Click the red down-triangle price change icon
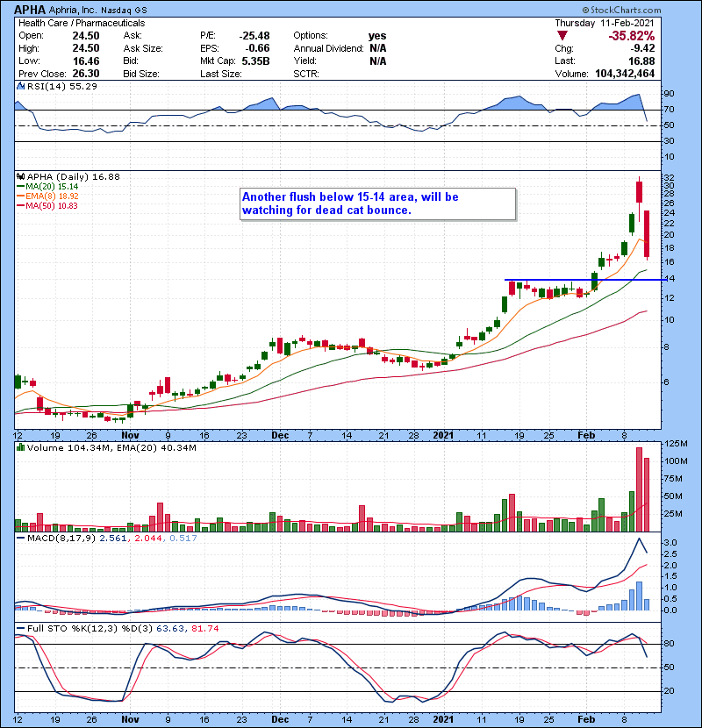 click(x=562, y=36)
